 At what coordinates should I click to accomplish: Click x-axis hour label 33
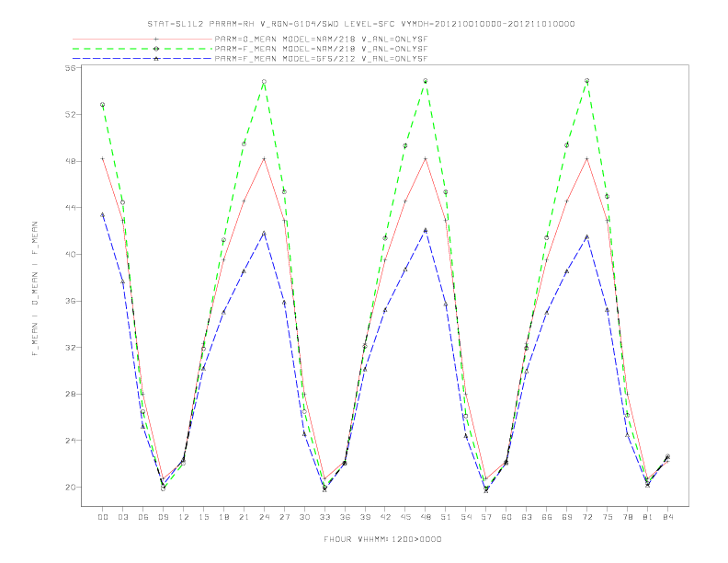[x=324, y=517]
